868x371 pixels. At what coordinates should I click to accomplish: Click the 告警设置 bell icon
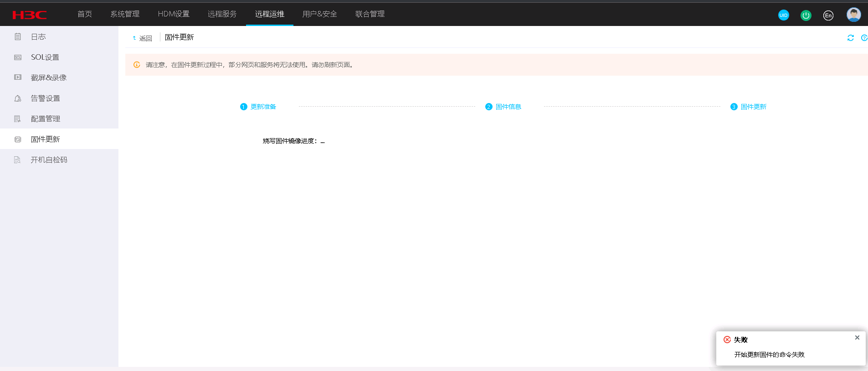(x=18, y=98)
